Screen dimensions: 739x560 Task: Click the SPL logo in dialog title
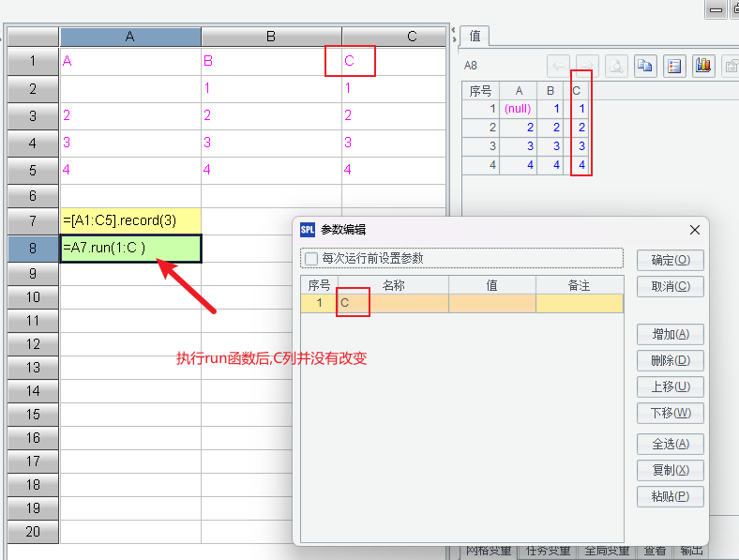click(308, 230)
